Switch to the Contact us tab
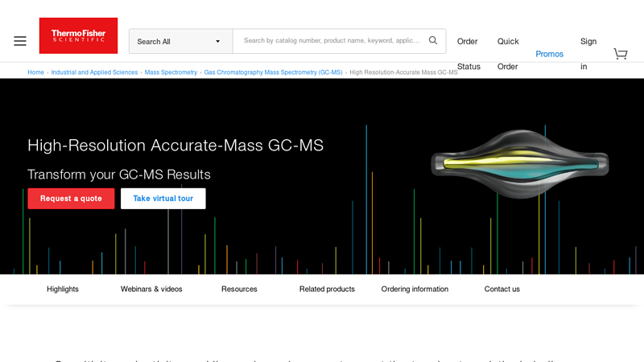 [502, 289]
